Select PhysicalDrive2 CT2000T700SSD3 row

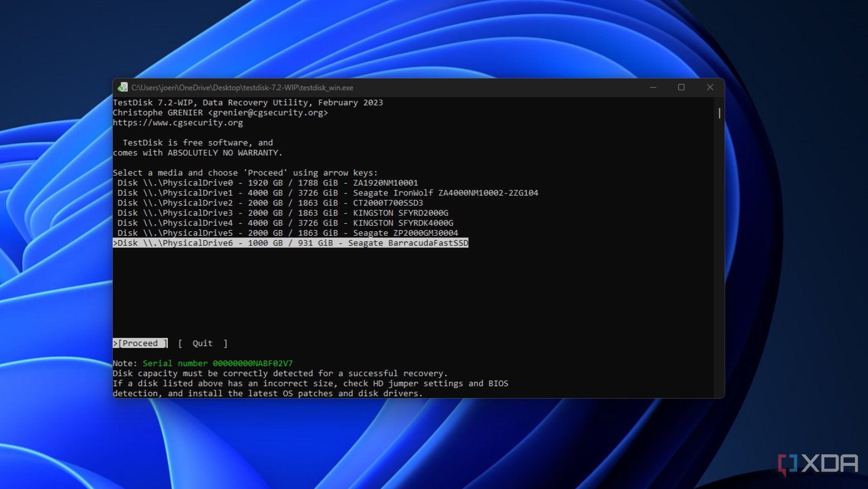click(270, 203)
